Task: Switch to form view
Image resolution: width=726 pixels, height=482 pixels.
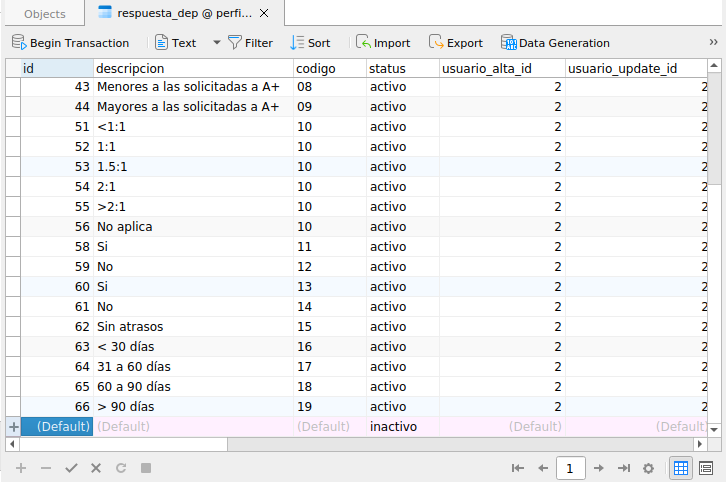Action: coord(706,467)
